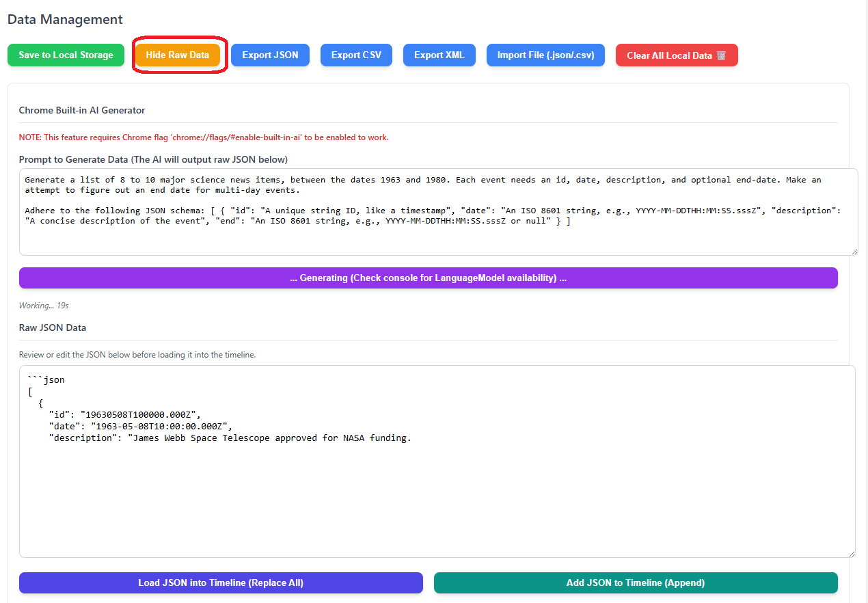Click the ```json line in editor
This screenshot has height=603, width=868.
click(x=46, y=379)
